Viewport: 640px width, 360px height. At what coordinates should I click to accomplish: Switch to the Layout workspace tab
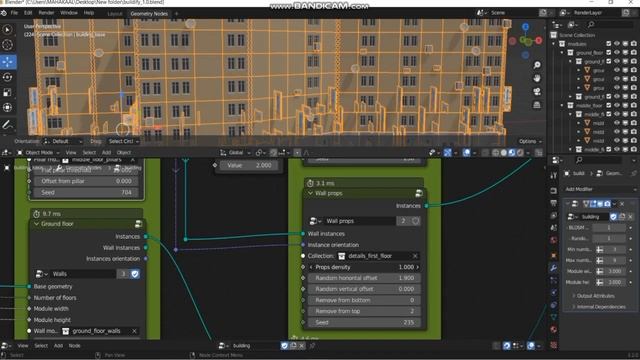pyautogui.click(x=115, y=14)
